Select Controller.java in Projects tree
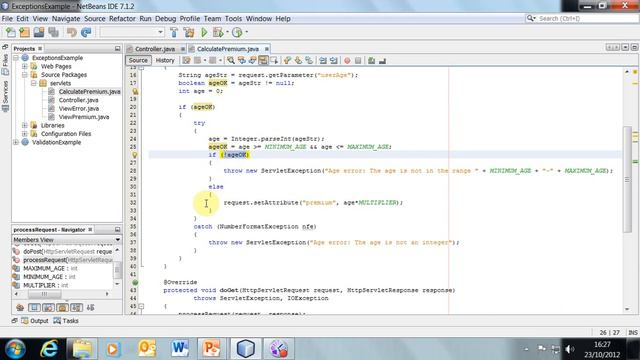 (78, 100)
